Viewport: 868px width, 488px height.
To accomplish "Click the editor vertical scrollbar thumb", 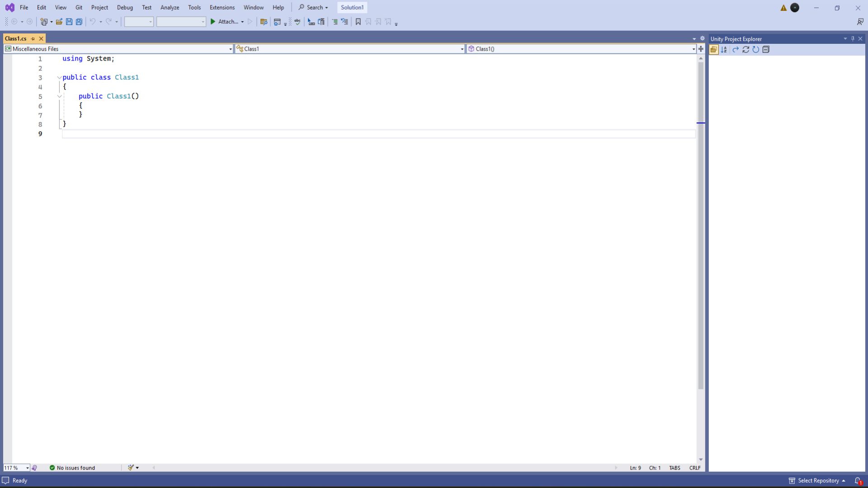I will coord(701,226).
